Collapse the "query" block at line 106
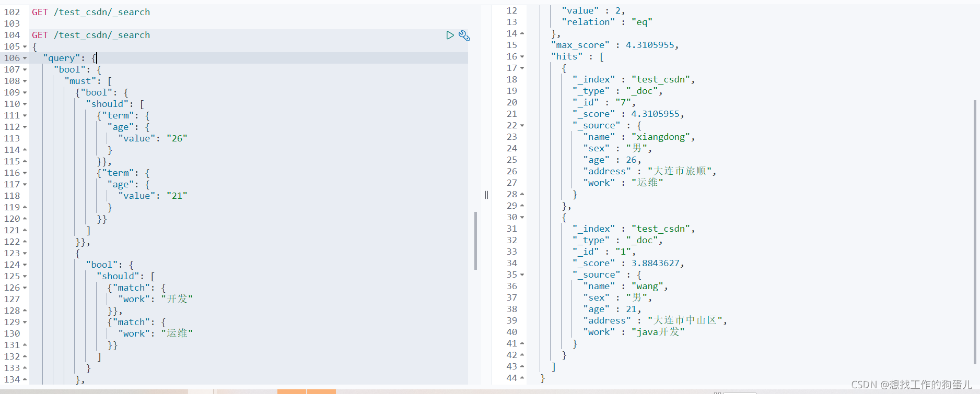The image size is (980, 394). pos(25,58)
